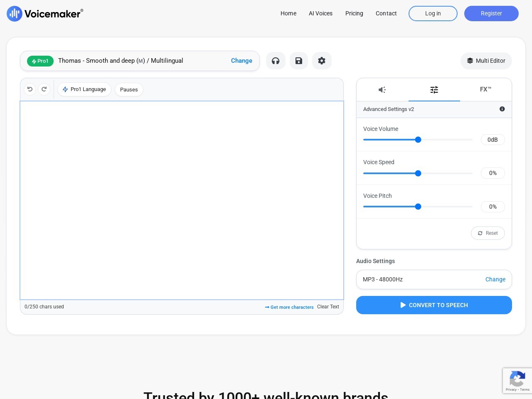Click the Advanced Settings info icon
532x399 pixels.
[502, 109]
